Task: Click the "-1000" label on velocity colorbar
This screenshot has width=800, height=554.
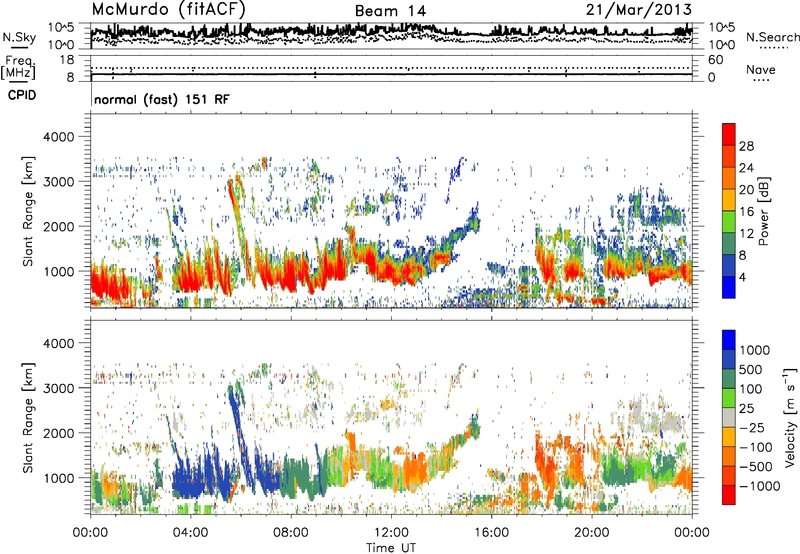Action: [x=760, y=486]
